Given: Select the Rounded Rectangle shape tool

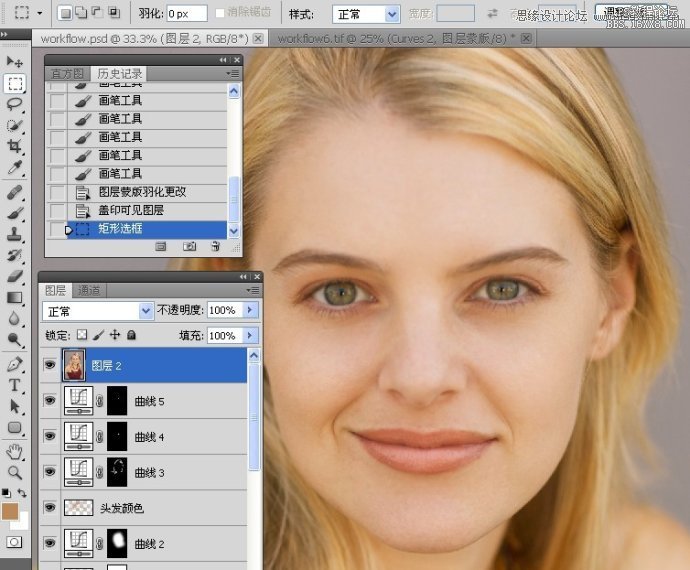Looking at the screenshot, I should (x=15, y=427).
